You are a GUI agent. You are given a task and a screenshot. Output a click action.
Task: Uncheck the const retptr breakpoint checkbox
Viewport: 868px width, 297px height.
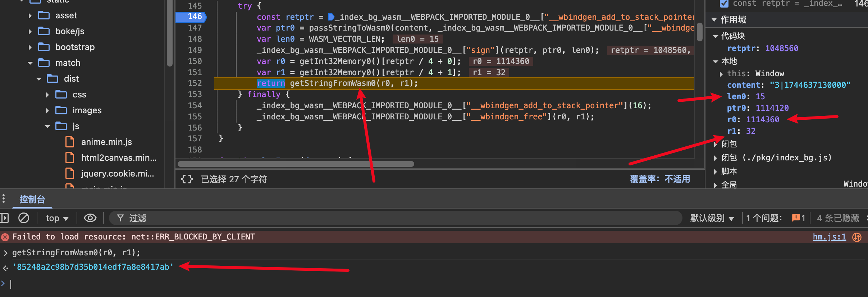pyautogui.click(x=724, y=4)
